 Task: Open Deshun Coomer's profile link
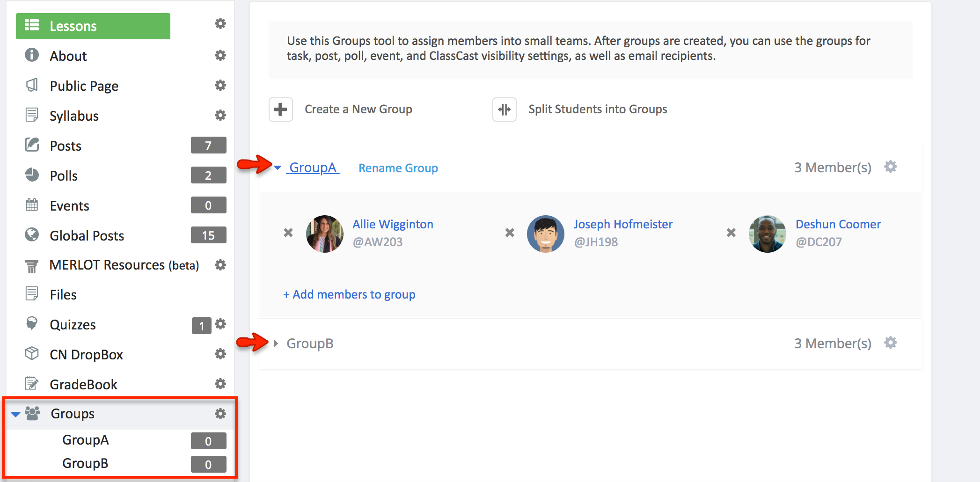pyautogui.click(x=838, y=225)
